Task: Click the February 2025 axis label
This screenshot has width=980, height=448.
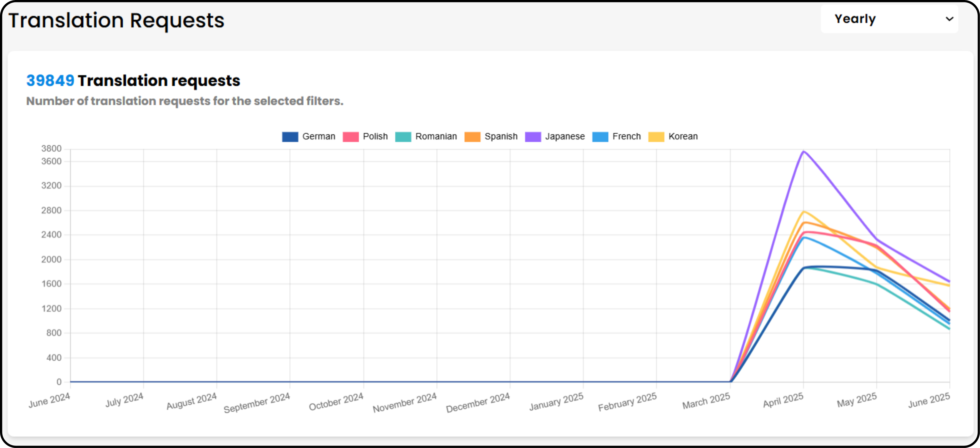Action: [627, 402]
